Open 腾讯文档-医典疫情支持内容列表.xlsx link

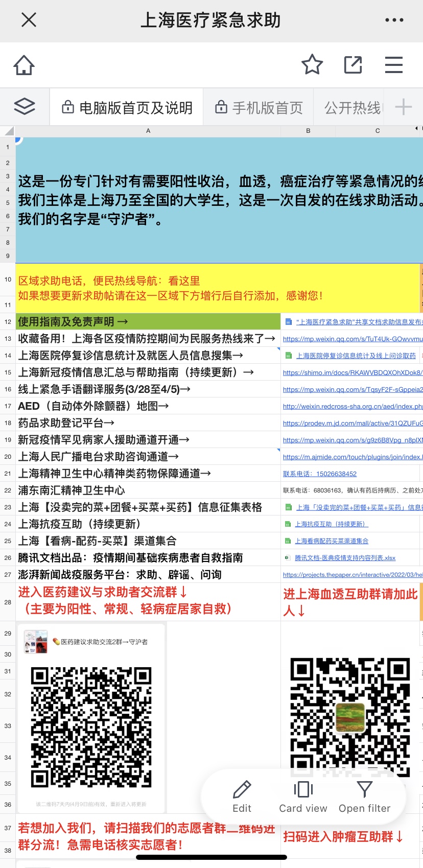click(345, 558)
